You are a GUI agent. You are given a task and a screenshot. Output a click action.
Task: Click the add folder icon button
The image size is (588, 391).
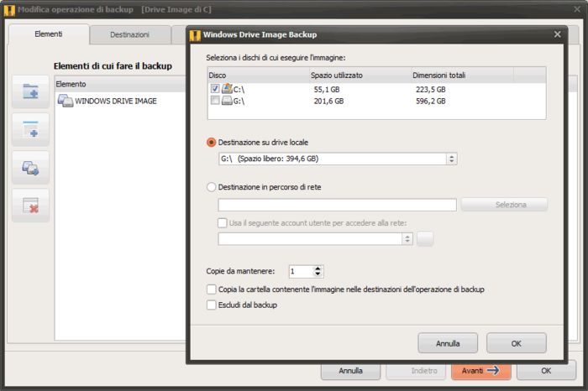coord(30,92)
